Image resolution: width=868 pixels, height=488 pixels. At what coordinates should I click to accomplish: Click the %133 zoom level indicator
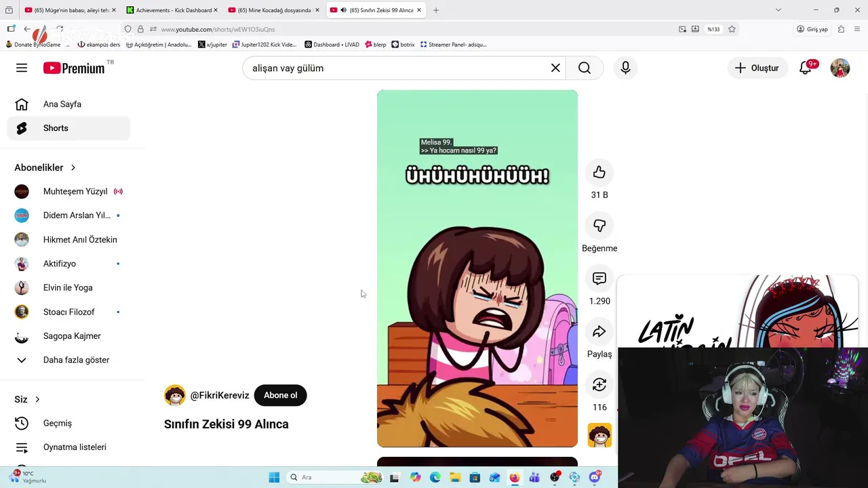pyautogui.click(x=713, y=29)
